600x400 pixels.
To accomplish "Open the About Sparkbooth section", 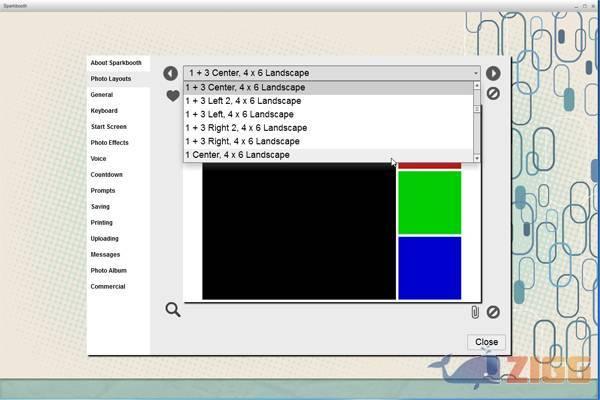I will (116, 63).
